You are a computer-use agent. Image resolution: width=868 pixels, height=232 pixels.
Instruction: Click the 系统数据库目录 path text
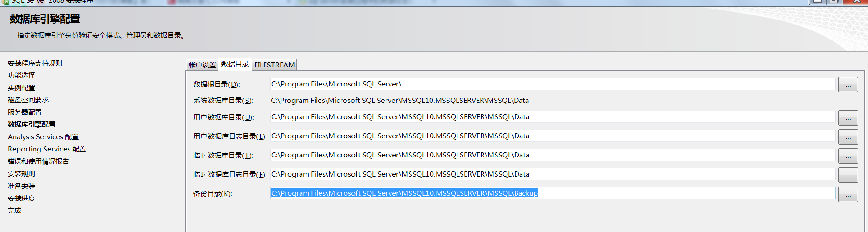400,101
